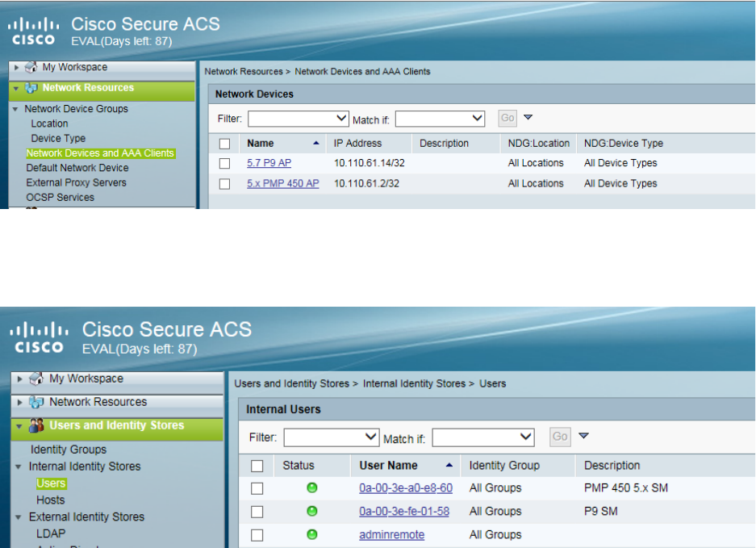Sort by Name column ascending arrow
Image resolution: width=756 pixels, height=548 pixels.
tap(315, 143)
